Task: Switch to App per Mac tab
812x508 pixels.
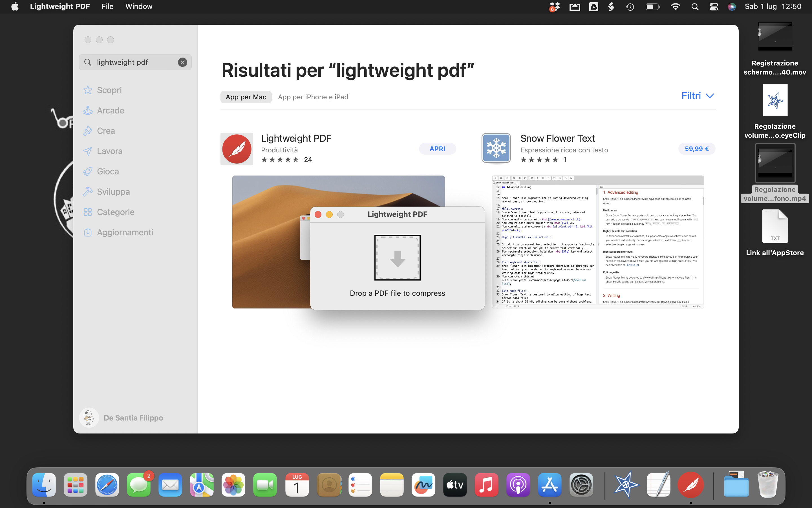Action: 246,97
